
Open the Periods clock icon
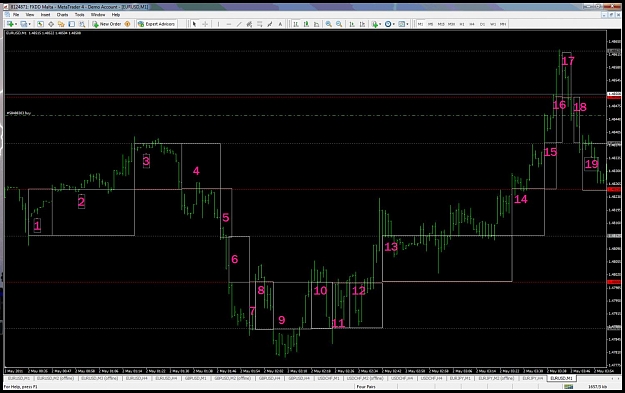coord(388,24)
